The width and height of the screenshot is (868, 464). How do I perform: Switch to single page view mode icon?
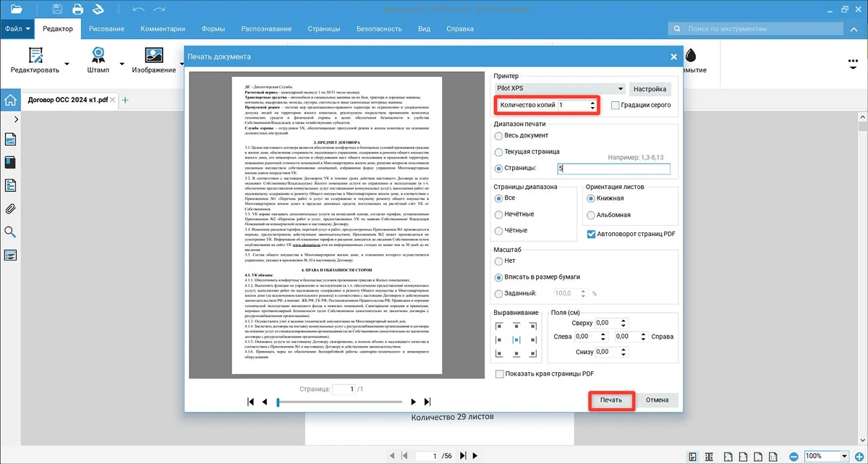click(693, 456)
